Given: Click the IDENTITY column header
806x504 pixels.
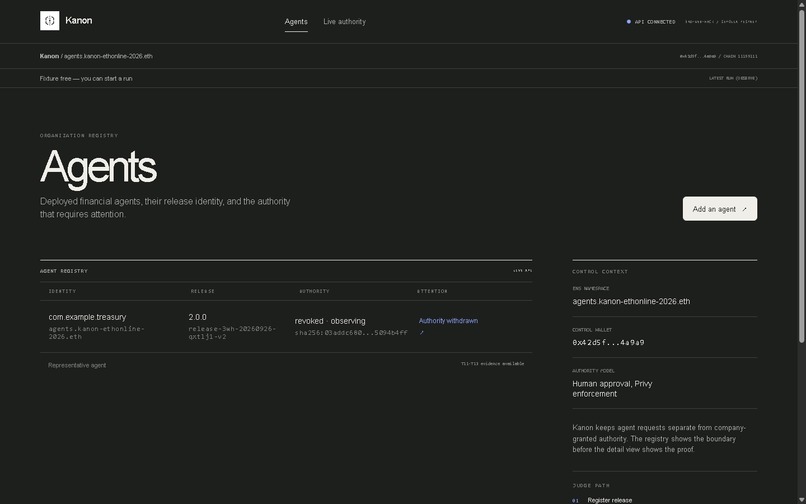Looking at the screenshot, I should coord(62,291).
